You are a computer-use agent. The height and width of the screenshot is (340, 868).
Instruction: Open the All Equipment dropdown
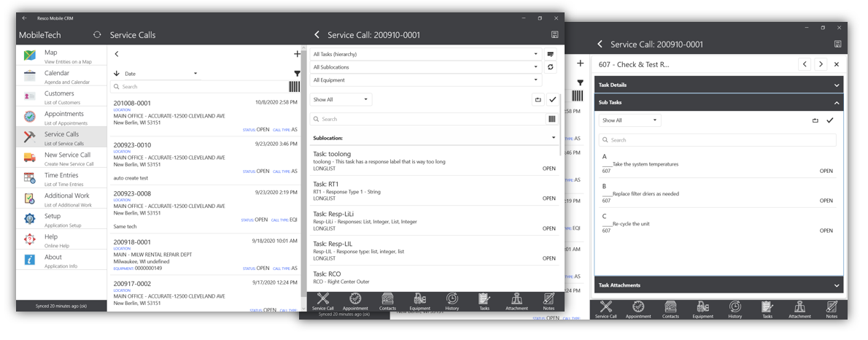pos(426,80)
